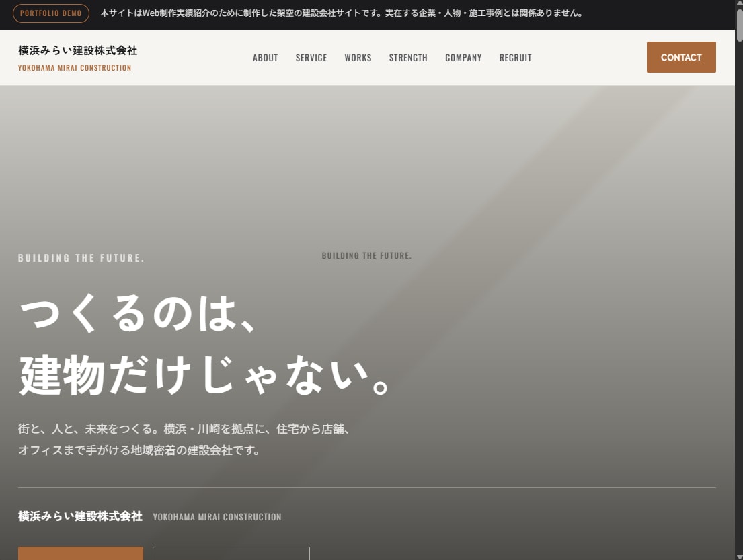Open the ABOUT navigation link
Viewport: 743px width, 560px height.
pyautogui.click(x=265, y=58)
